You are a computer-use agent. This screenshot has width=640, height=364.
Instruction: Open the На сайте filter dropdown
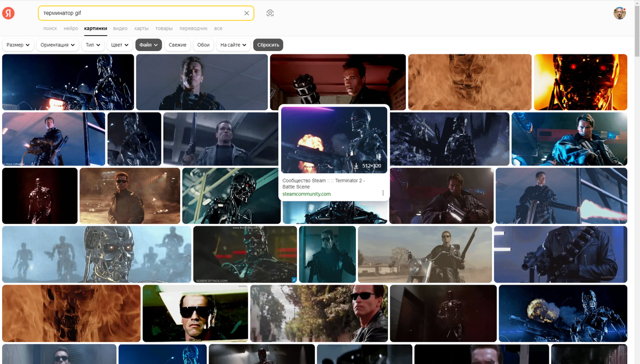point(234,45)
